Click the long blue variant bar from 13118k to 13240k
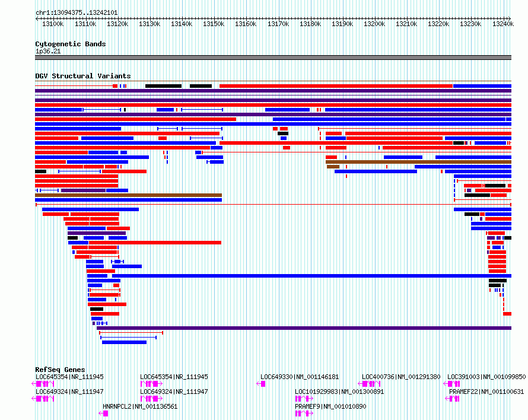Screen dimensions: 528x420 tap(312, 276)
